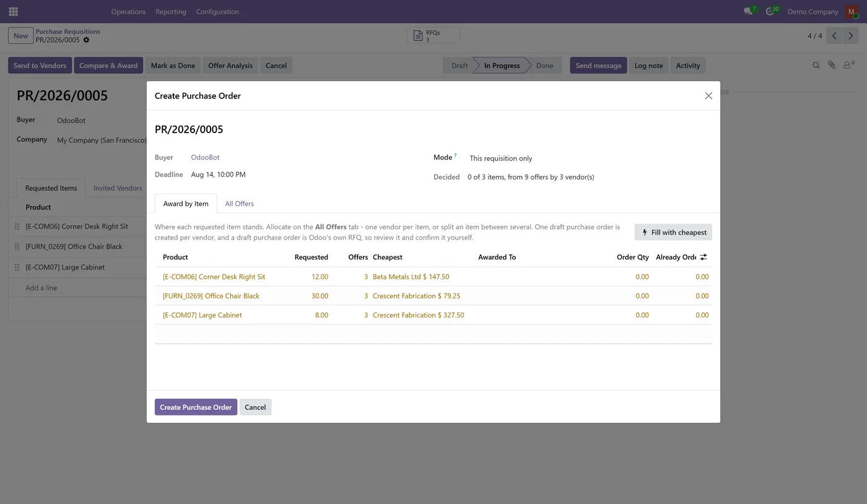Switch to Invited Vendors tab

118,188
